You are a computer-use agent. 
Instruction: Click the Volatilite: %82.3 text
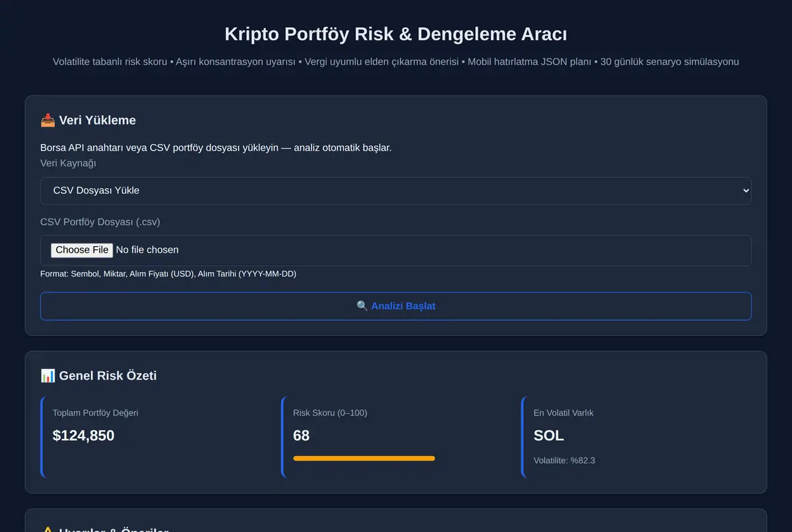564,460
